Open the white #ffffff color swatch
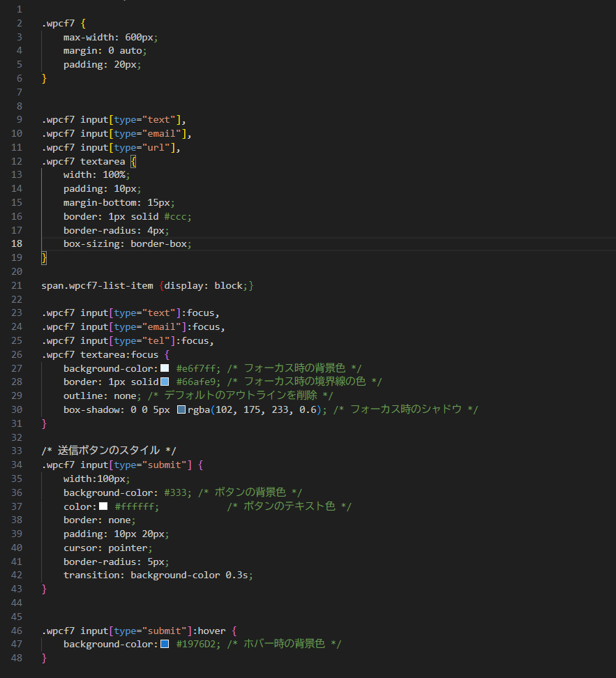This screenshot has height=678, width=616. coord(103,506)
